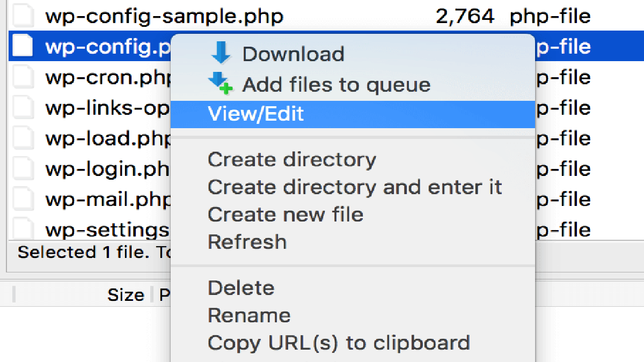This screenshot has width=644, height=362.
Task: Open View/Edit for wp-config file
Action: (x=353, y=114)
